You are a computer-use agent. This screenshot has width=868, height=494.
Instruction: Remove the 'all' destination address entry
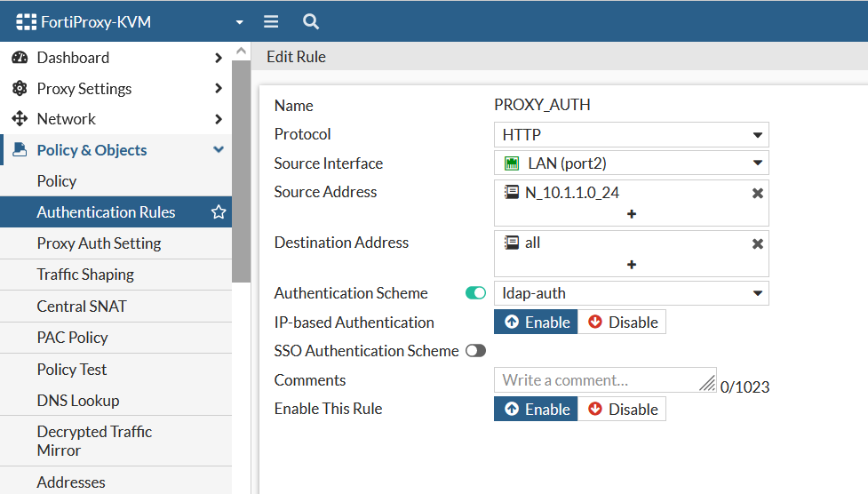[x=757, y=243]
